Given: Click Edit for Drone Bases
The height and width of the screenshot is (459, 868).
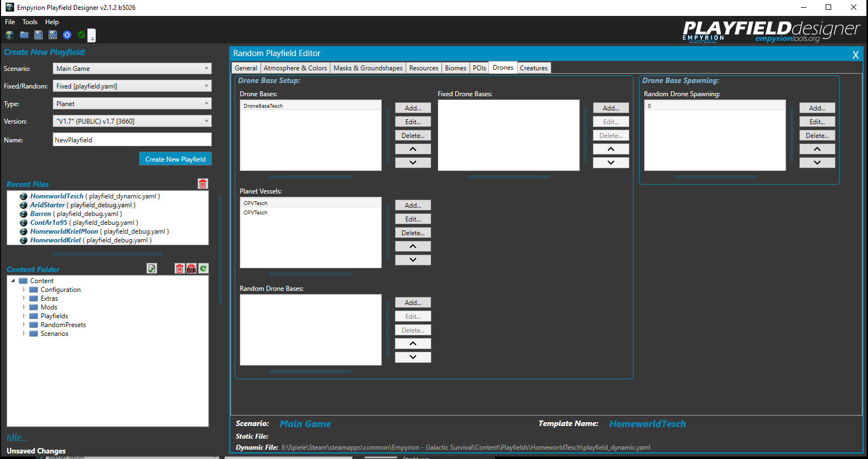Looking at the screenshot, I should [x=413, y=122].
